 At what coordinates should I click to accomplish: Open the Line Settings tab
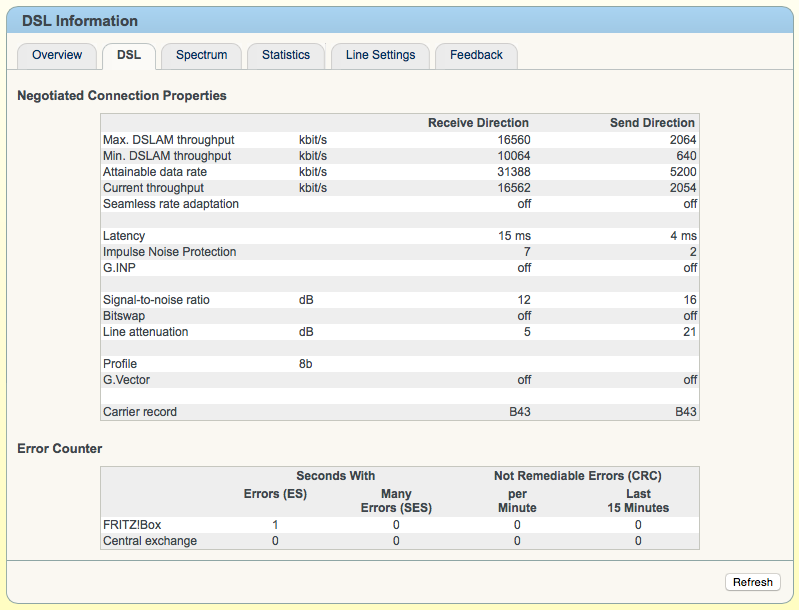coord(380,55)
